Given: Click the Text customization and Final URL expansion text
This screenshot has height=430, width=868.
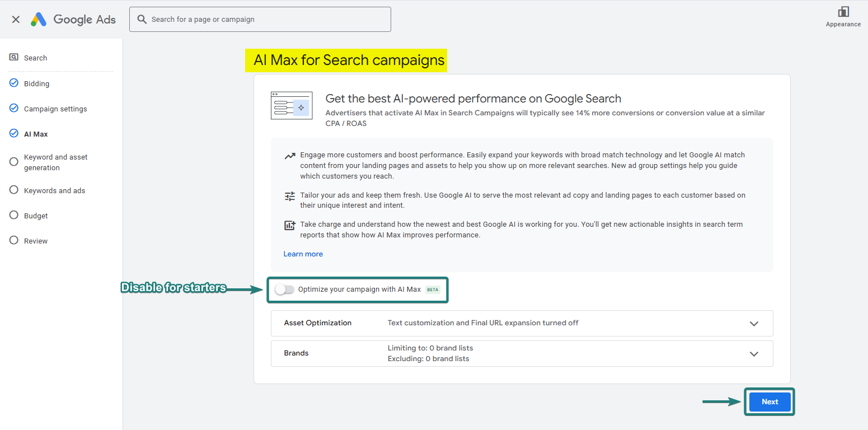Looking at the screenshot, I should point(483,323).
